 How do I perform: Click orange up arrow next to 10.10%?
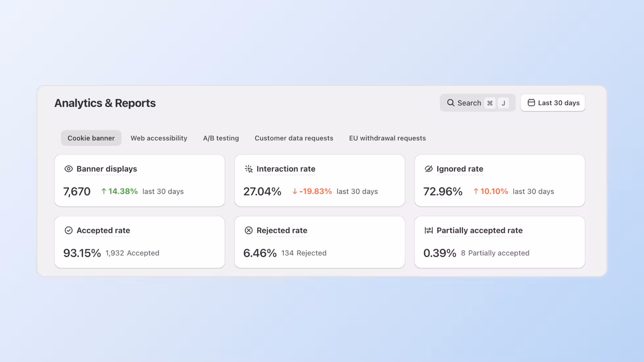pyautogui.click(x=475, y=191)
